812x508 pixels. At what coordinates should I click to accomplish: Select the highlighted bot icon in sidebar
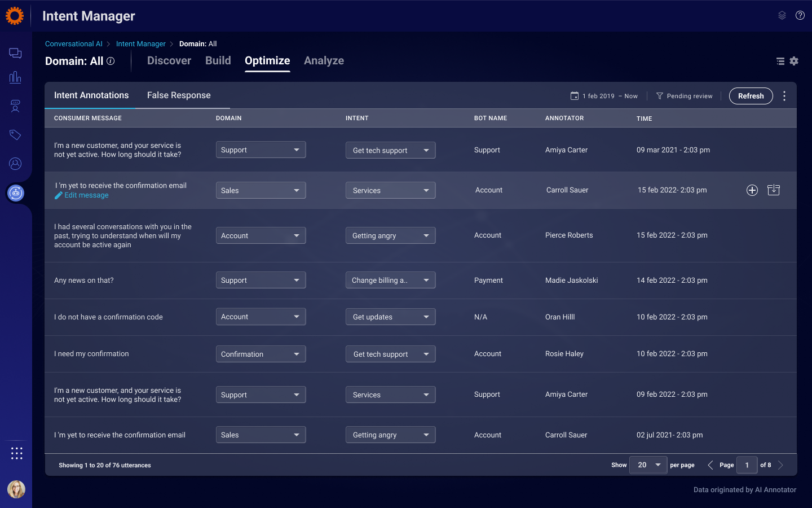coord(16,193)
